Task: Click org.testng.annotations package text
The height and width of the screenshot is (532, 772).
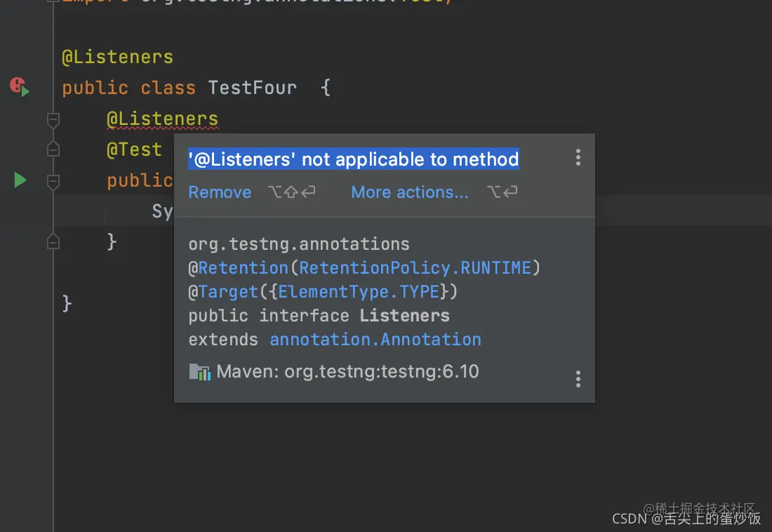Action: click(299, 244)
